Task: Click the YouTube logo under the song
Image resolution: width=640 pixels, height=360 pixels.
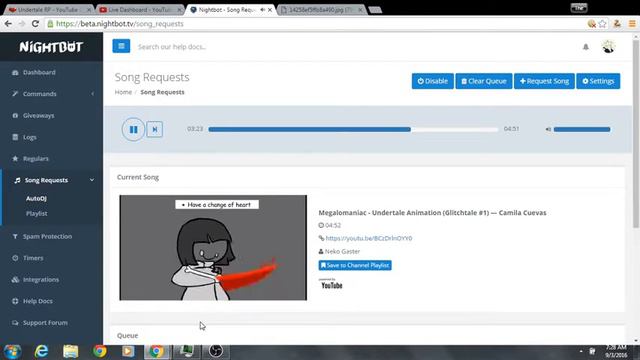Action: pos(331,284)
